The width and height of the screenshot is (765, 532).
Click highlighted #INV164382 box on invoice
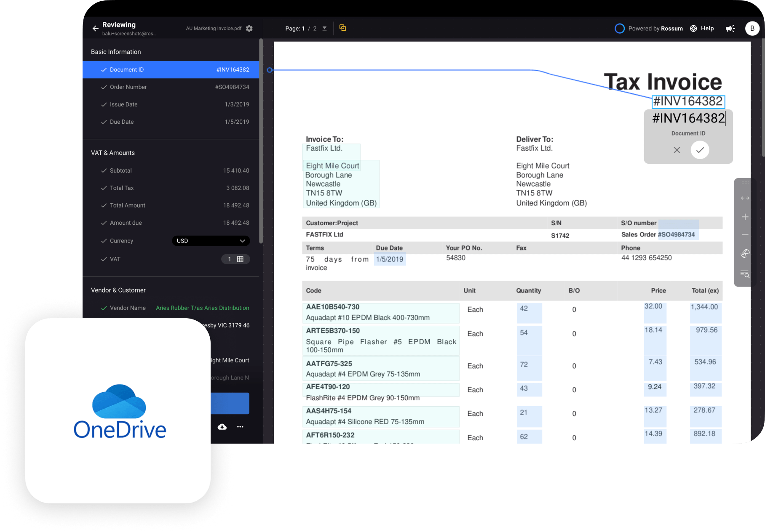click(688, 101)
